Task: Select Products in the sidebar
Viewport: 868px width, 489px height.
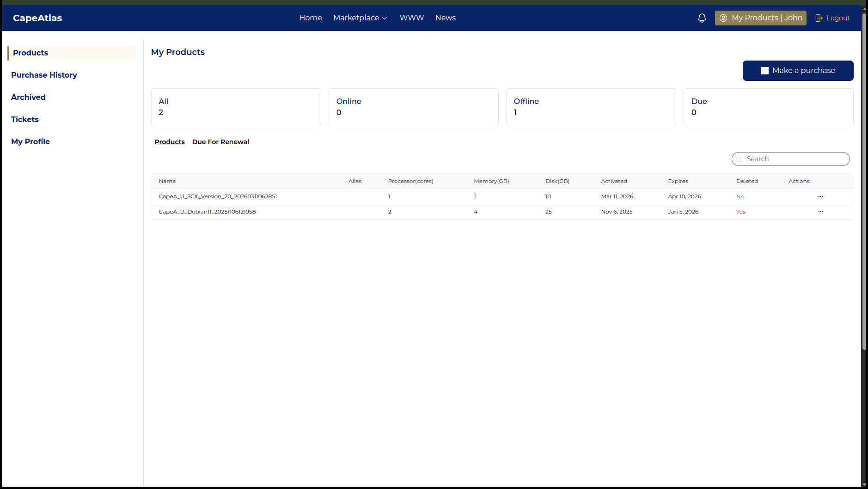Action: coord(72,53)
